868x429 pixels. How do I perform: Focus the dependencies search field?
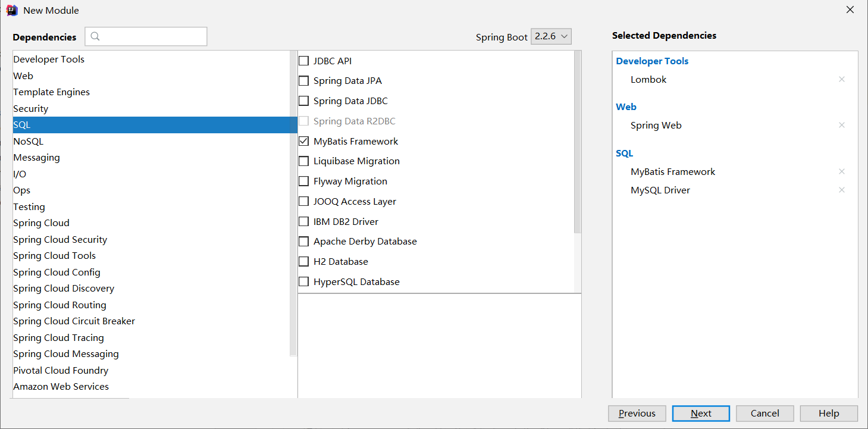152,36
